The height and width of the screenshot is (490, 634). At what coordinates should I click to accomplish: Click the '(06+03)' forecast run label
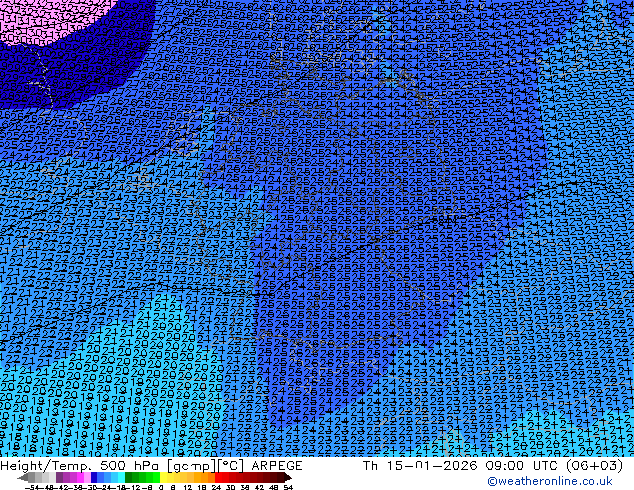click(594, 466)
